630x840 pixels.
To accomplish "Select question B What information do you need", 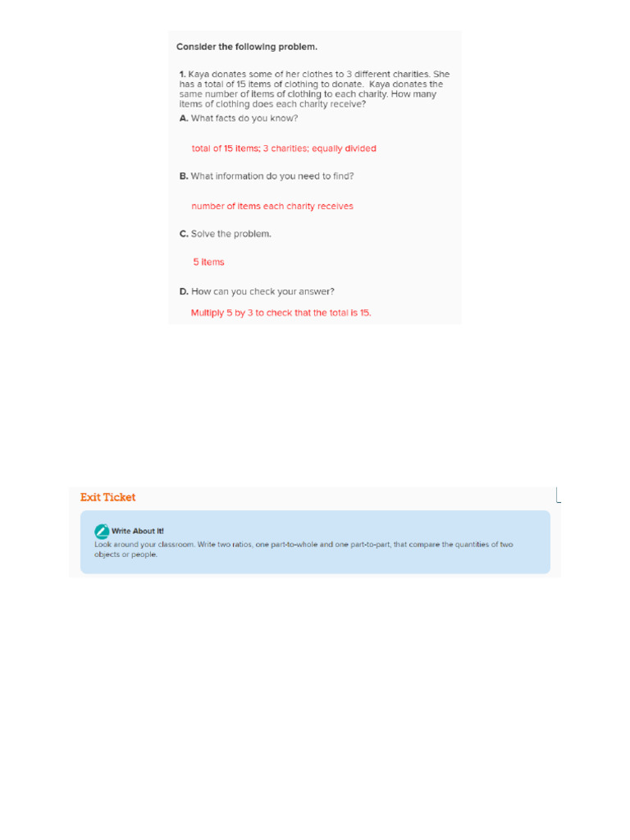I will click(267, 176).
